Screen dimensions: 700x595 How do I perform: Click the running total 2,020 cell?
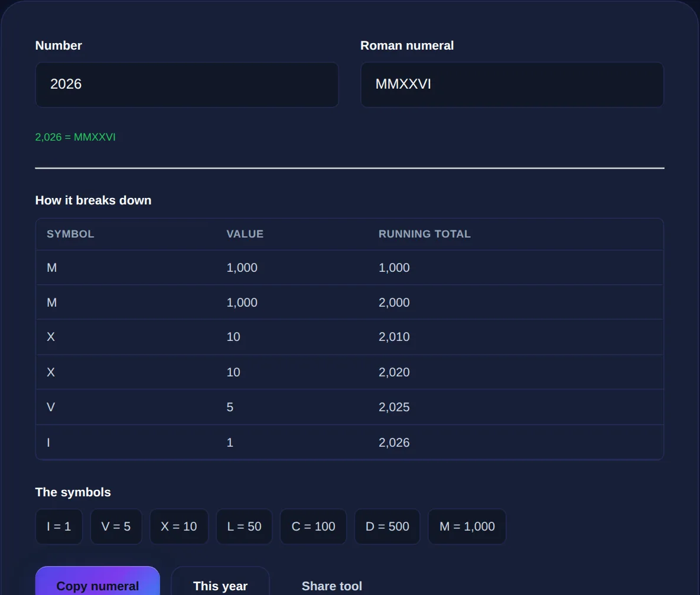point(394,372)
